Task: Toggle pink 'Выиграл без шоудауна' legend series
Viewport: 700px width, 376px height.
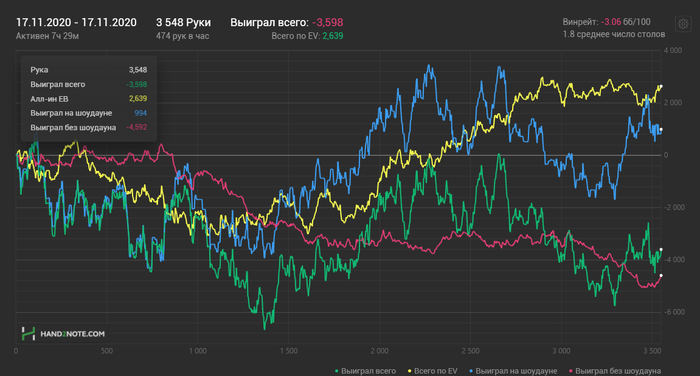Action: 615,371
